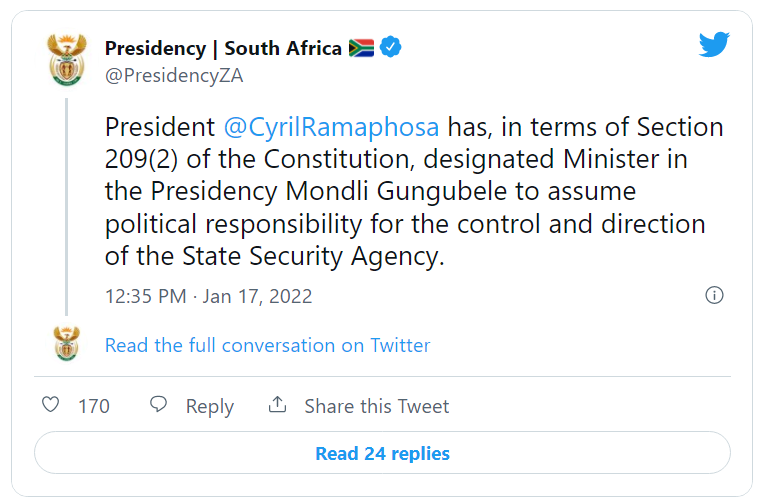Click the Read 24 replies button
This screenshot has width=761, height=501.
click(x=382, y=453)
